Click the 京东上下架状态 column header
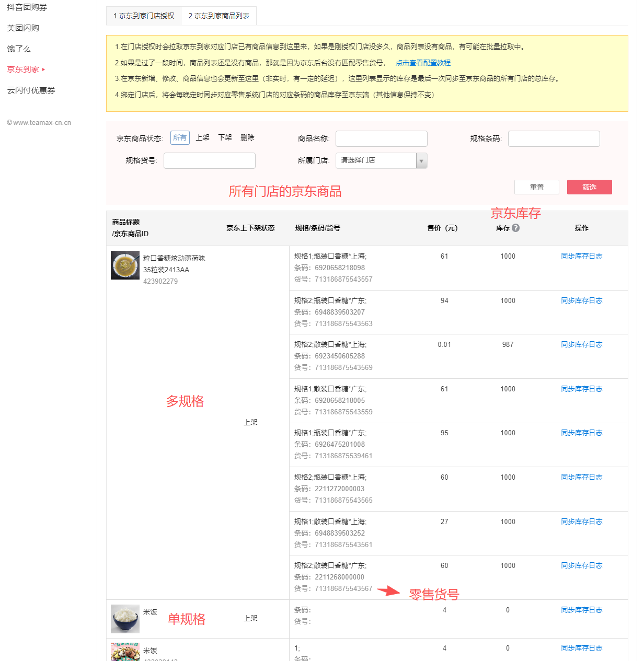Viewport: 644px width, 661px height. coord(250,228)
